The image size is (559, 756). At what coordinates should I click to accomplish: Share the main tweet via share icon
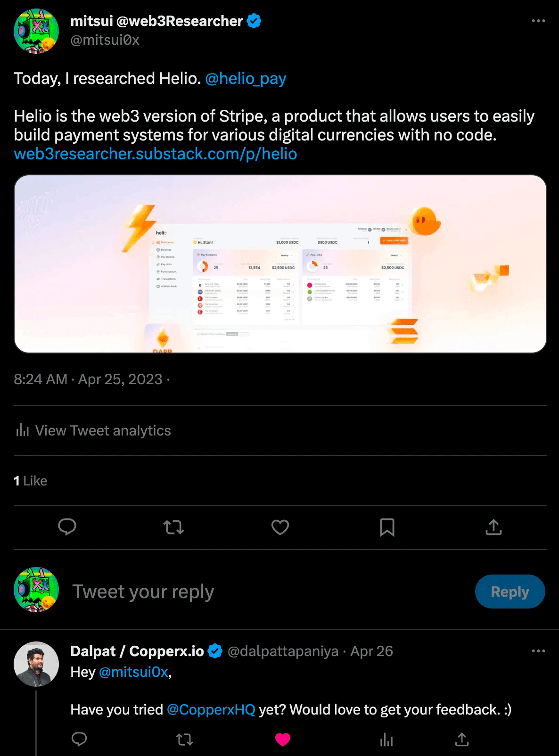(493, 527)
